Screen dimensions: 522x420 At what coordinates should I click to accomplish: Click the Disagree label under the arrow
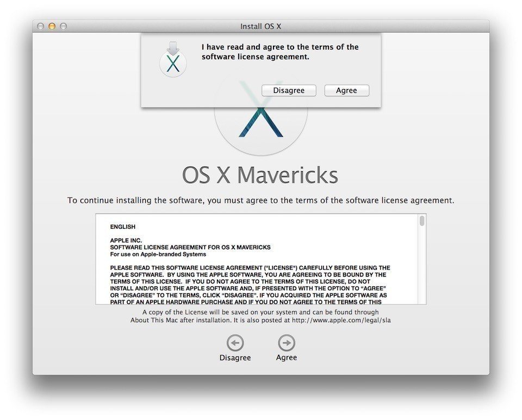[235, 358]
